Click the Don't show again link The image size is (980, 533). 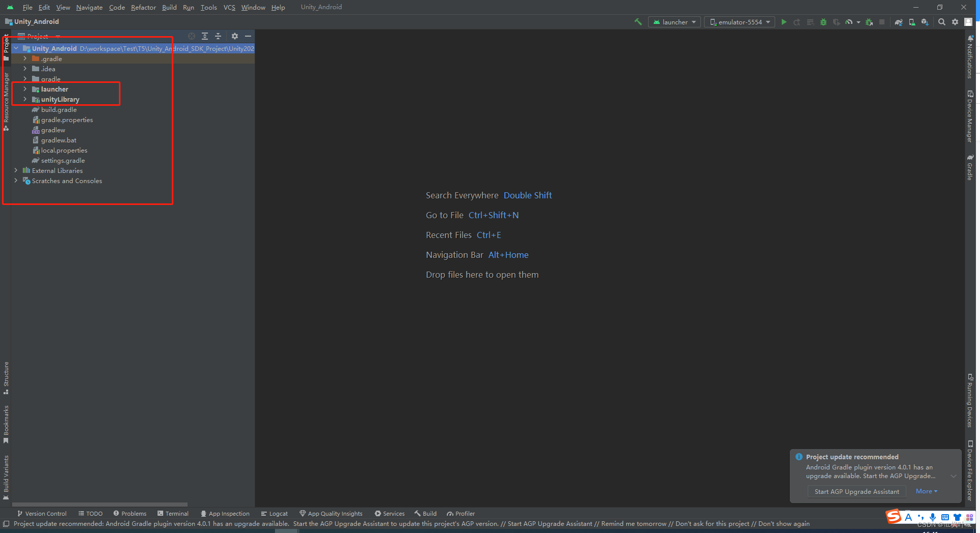(x=783, y=523)
